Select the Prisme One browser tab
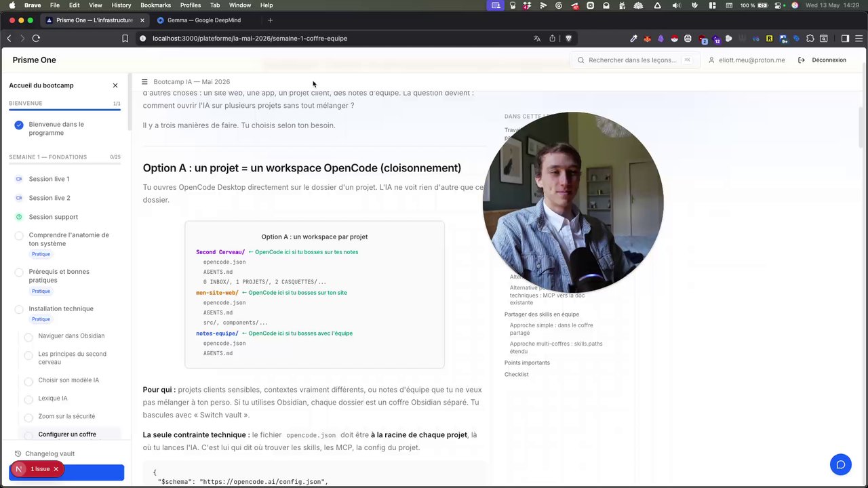 pos(94,20)
